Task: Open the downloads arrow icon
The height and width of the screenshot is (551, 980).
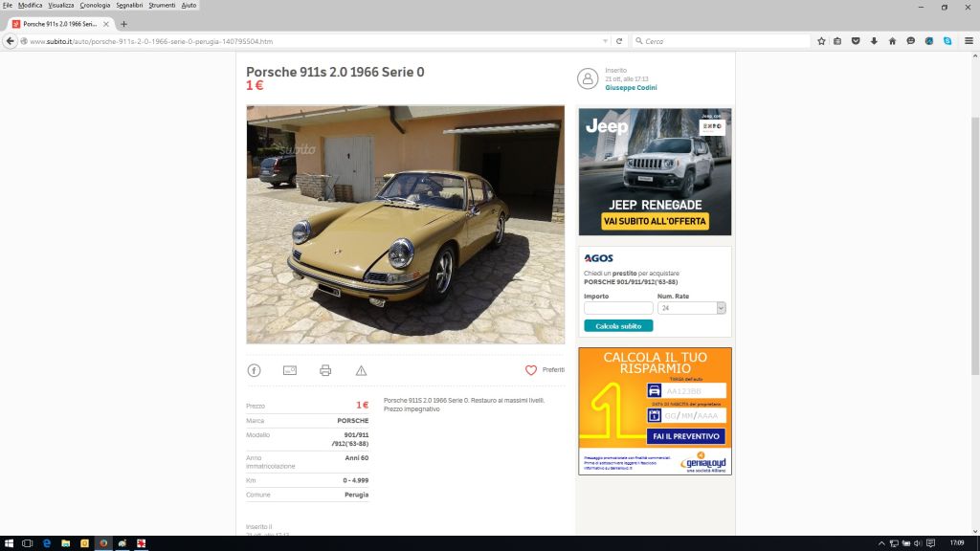Action: [x=874, y=41]
